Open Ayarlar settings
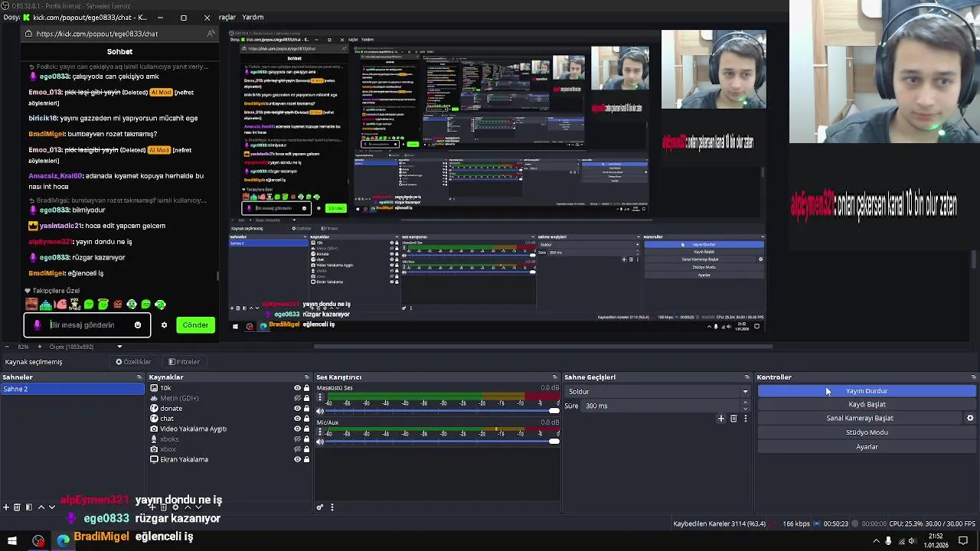The image size is (980, 551). click(x=867, y=447)
